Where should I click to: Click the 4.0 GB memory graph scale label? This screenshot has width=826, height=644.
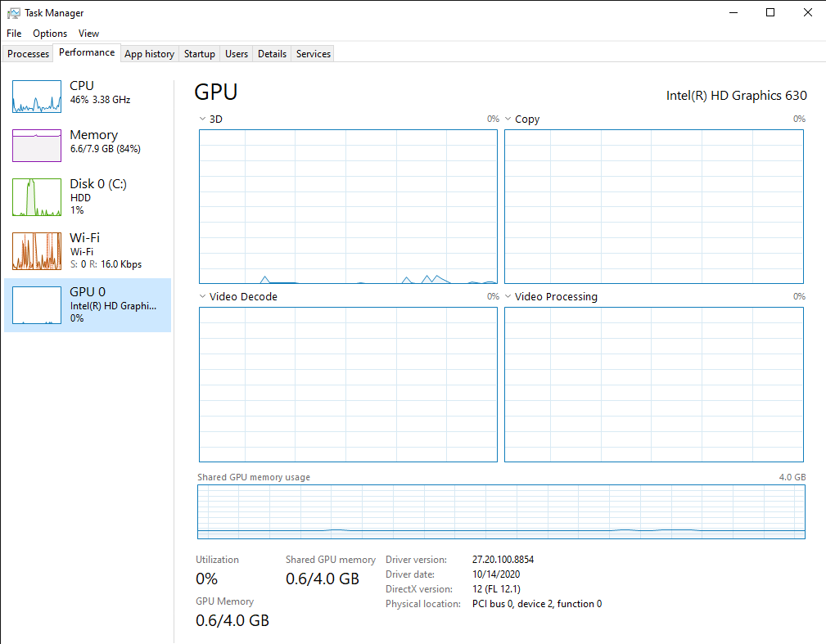pyautogui.click(x=792, y=477)
